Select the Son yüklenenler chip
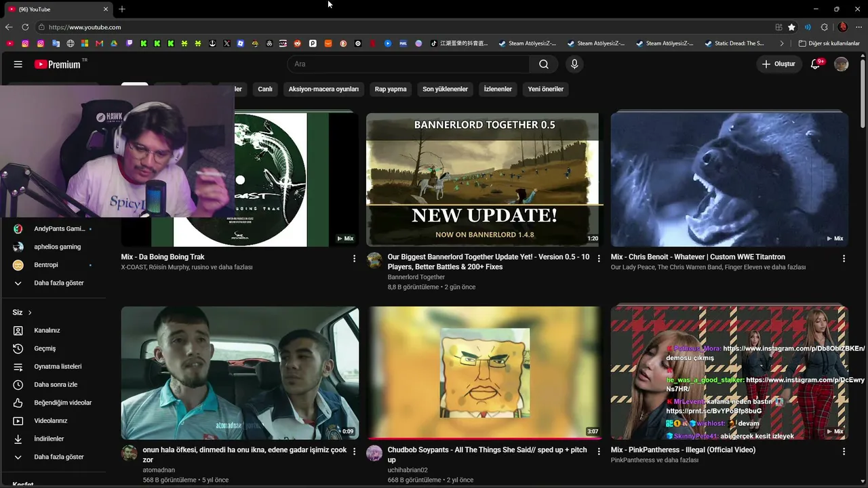This screenshot has width=868, height=488. coord(446,89)
